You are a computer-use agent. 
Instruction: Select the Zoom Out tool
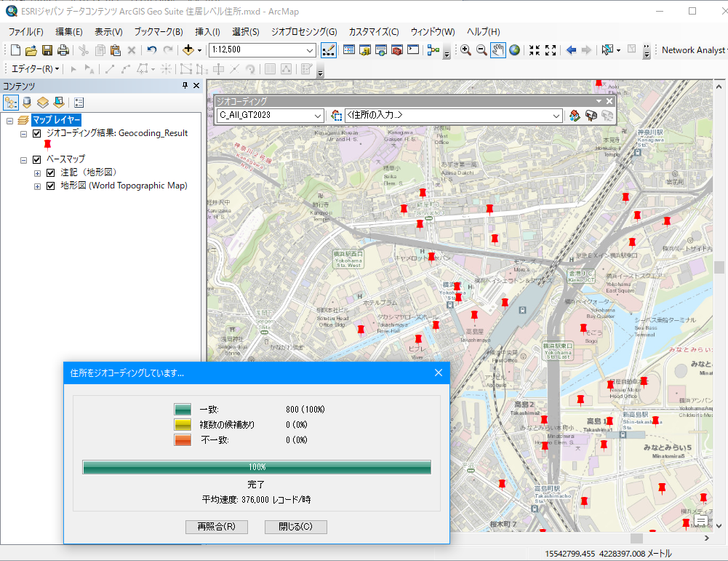coord(481,50)
